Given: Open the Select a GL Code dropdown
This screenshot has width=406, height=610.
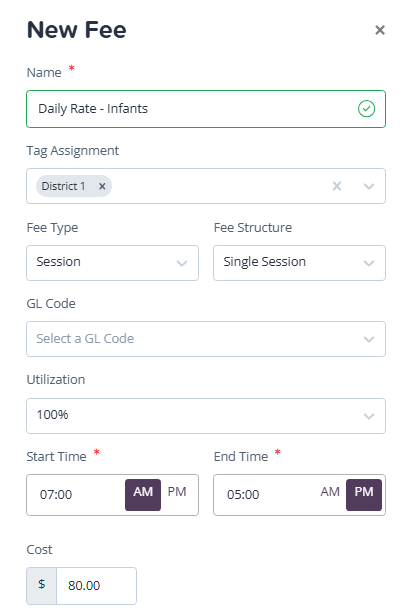Looking at the screenshot, I should (206, 339).
